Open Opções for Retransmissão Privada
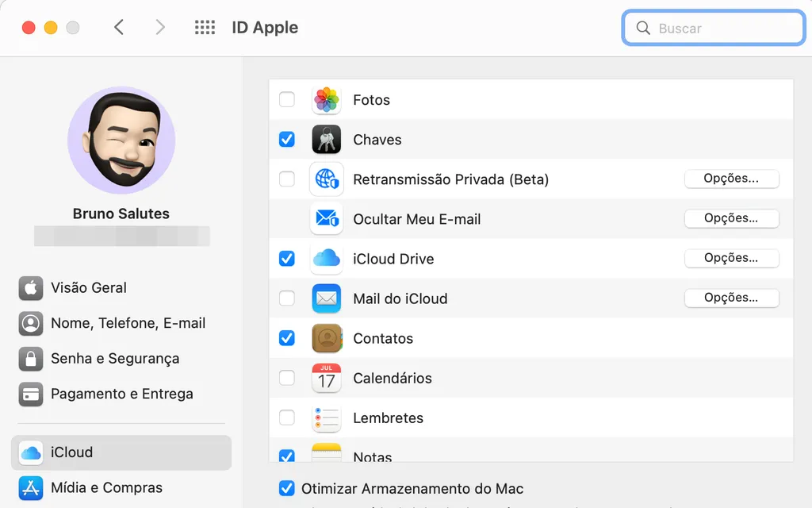This screenshot has width=812, height=508. 731,179
